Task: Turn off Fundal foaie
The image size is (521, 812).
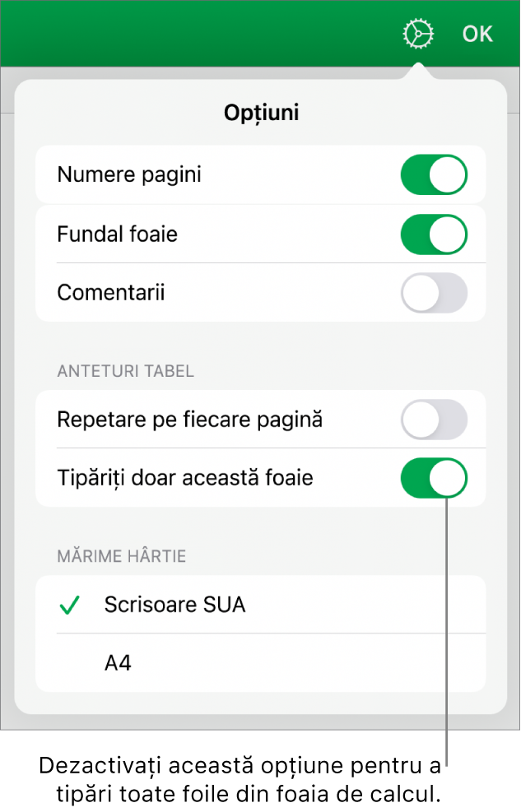Action: 434,234
